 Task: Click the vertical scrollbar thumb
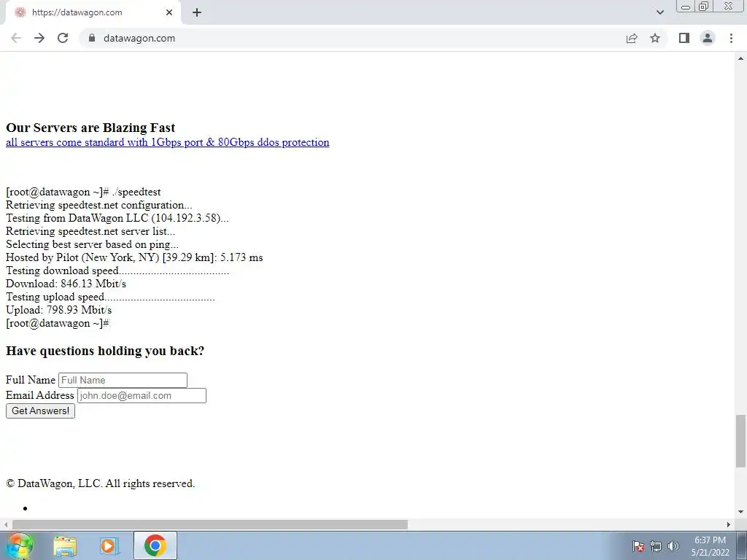click(740, 441)
